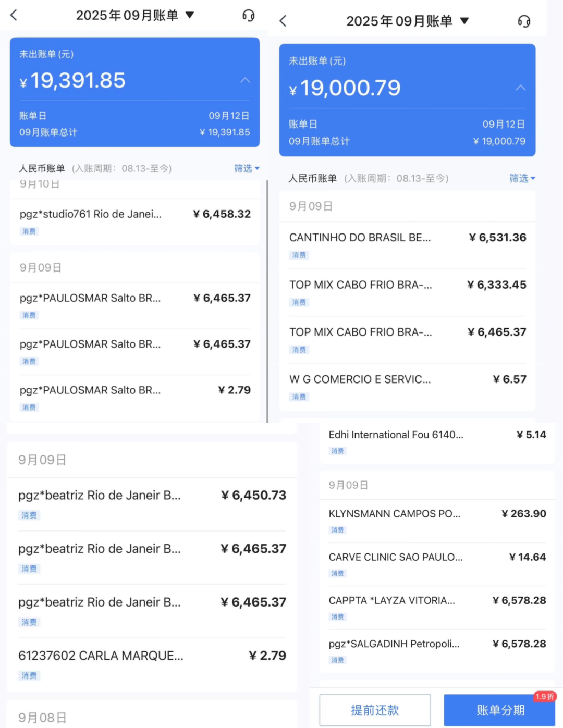
Task: Tap back arrow in left bill screen
Action: [14, 15]
